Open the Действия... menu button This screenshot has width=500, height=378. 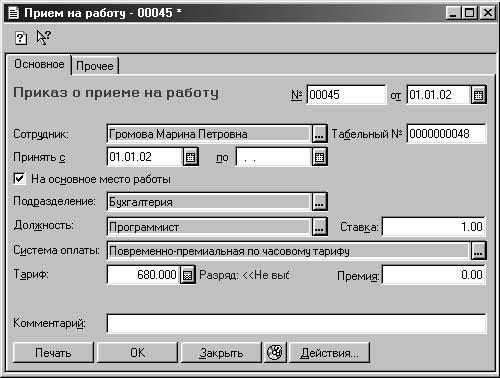329,352
